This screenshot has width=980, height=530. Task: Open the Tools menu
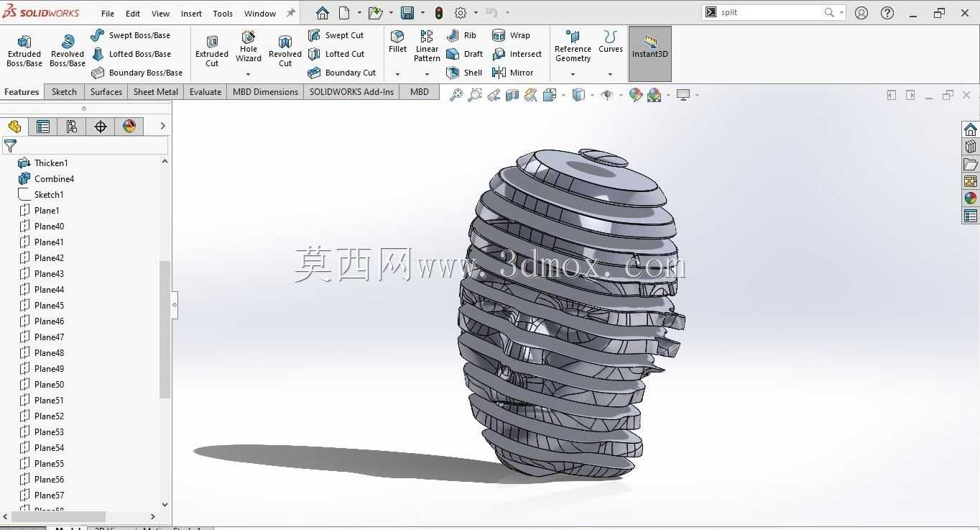point(223,14)
